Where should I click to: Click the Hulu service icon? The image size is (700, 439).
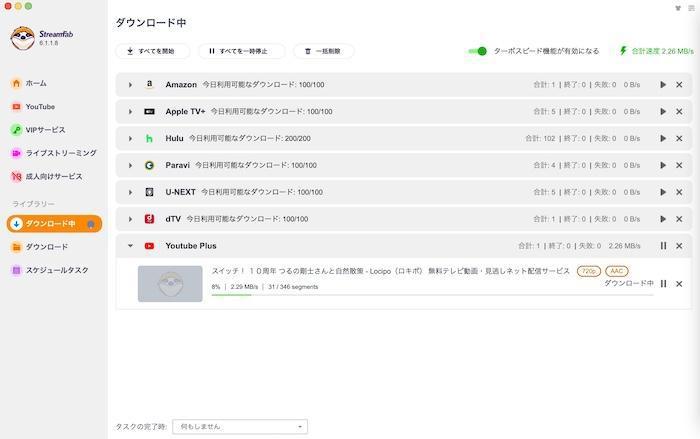pos(150,138)
